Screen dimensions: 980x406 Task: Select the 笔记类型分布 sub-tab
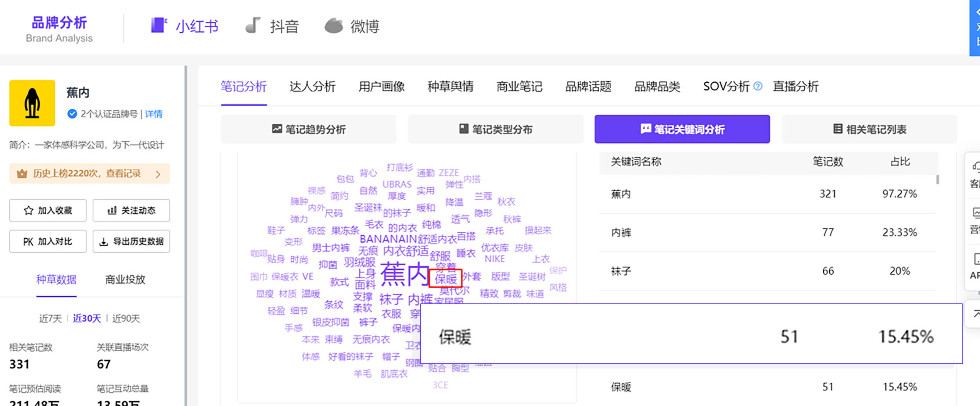(x=495, y=129)
